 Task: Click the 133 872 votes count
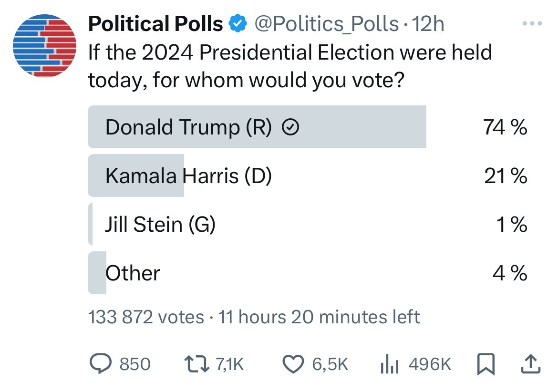pos(146,317)
